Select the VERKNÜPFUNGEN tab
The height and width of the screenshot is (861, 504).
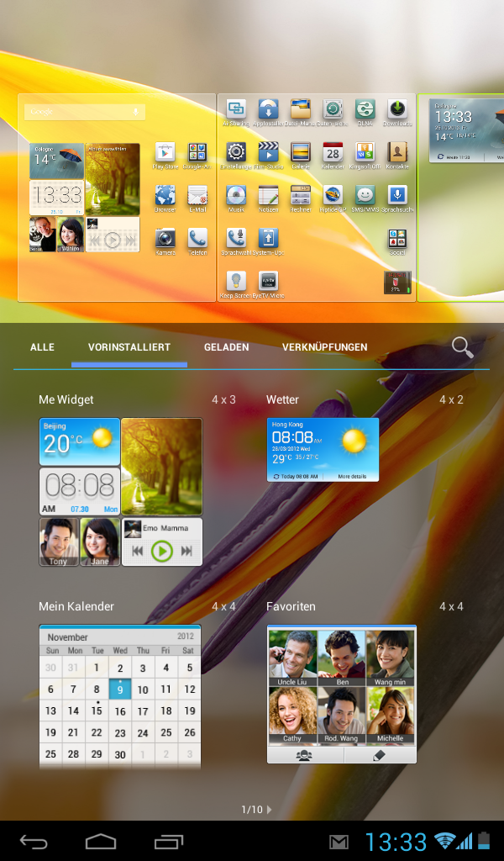[x=324, y=347]
